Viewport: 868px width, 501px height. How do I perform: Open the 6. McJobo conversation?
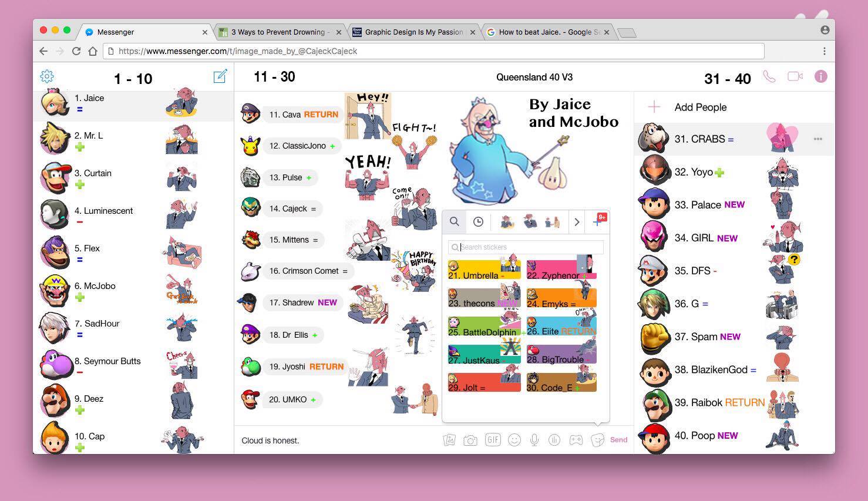(133, 291)
